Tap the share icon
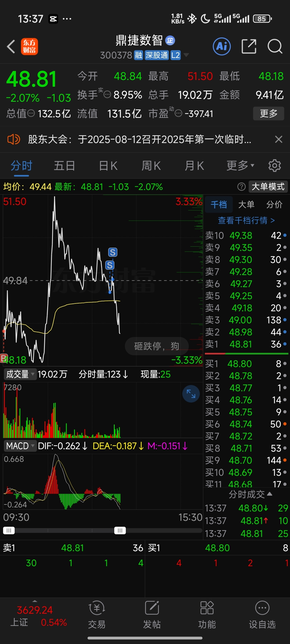290x644 pixels. pyautogui.click(x=249, y=46)
